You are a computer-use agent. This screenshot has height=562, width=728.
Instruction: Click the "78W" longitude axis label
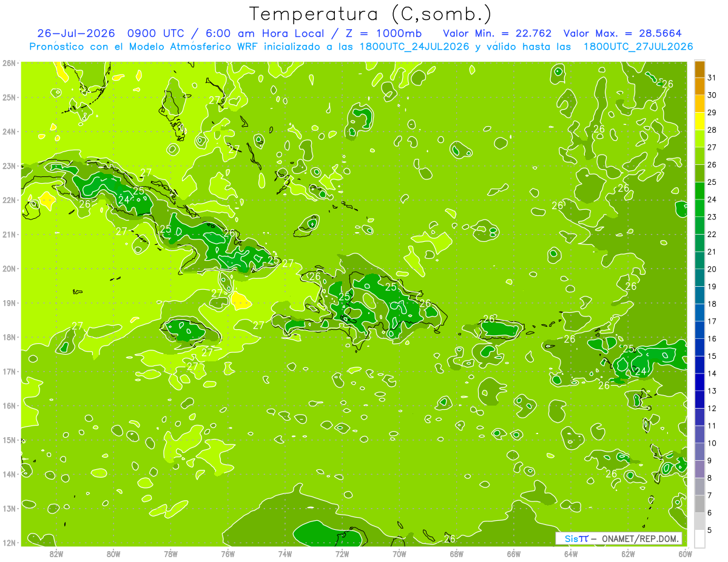(170, 554)
